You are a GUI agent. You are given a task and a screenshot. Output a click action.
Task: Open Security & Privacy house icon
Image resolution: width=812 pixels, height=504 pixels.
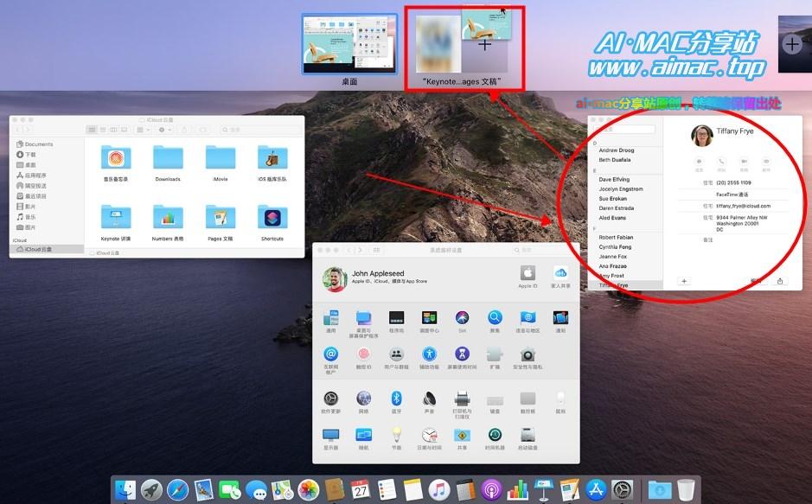(x=527, y=354)
